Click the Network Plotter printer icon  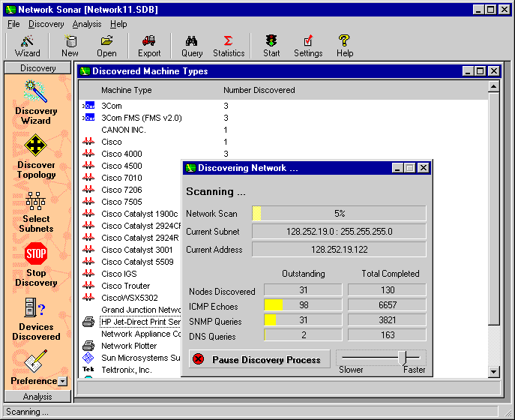point(88,346)
